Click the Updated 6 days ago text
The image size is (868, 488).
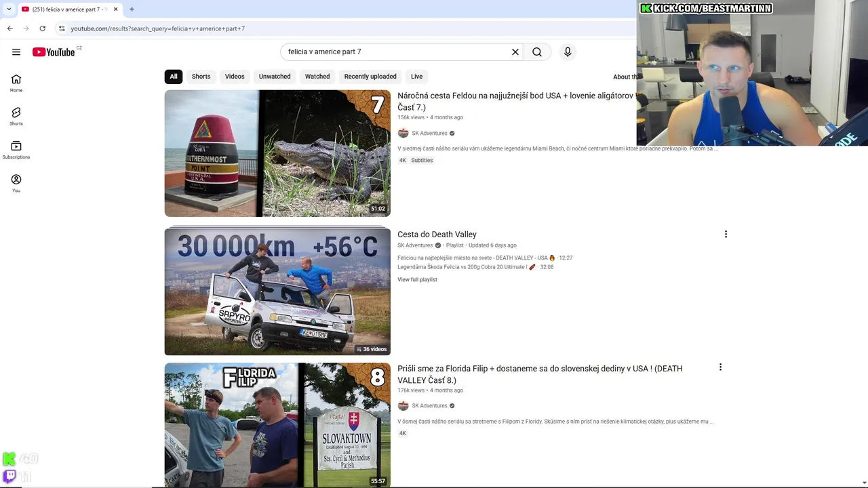pos(492,245)
